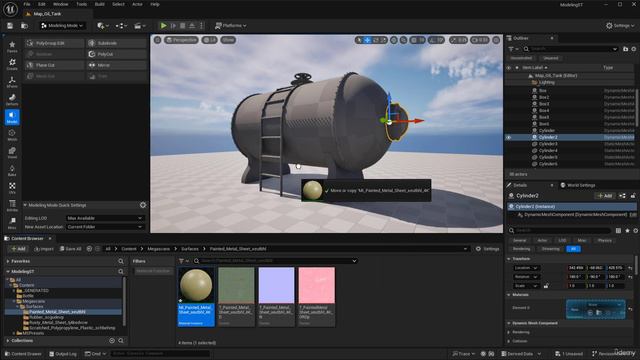The width and height of the screenshot is (640, 360).
Task: Open the Platforms dropdown
Action: click(231, 26)
